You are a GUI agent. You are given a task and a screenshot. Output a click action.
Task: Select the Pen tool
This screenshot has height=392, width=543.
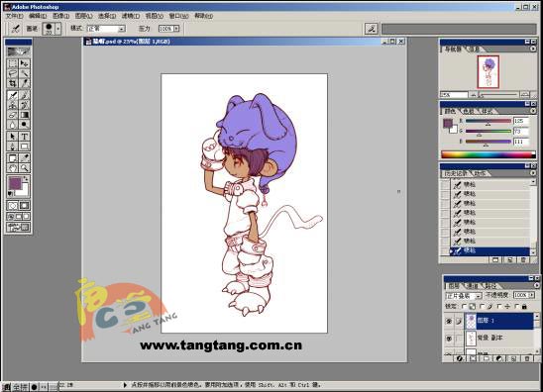coord(13,146)
